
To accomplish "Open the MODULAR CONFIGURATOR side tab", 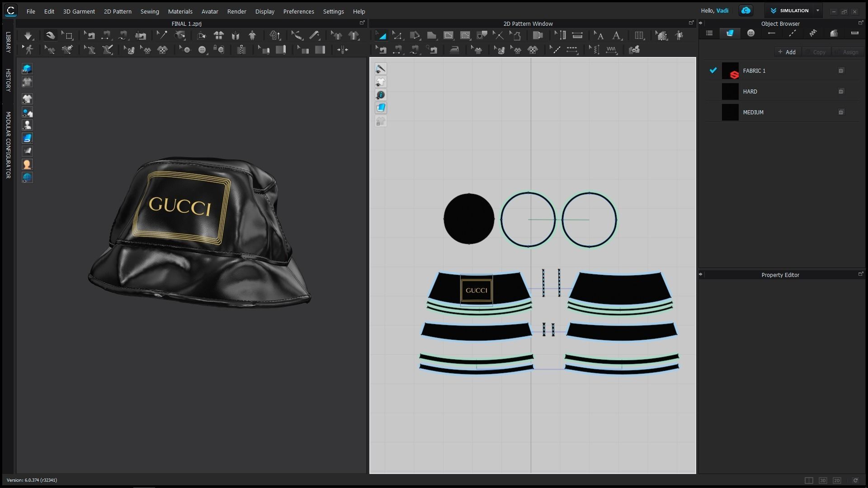I will coord(8,145).
